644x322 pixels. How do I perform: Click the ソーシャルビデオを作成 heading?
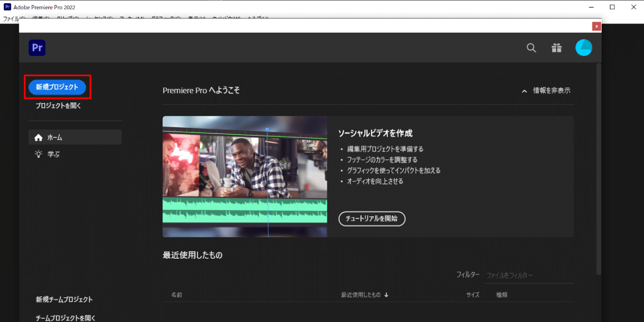click(x=375, y=133)
